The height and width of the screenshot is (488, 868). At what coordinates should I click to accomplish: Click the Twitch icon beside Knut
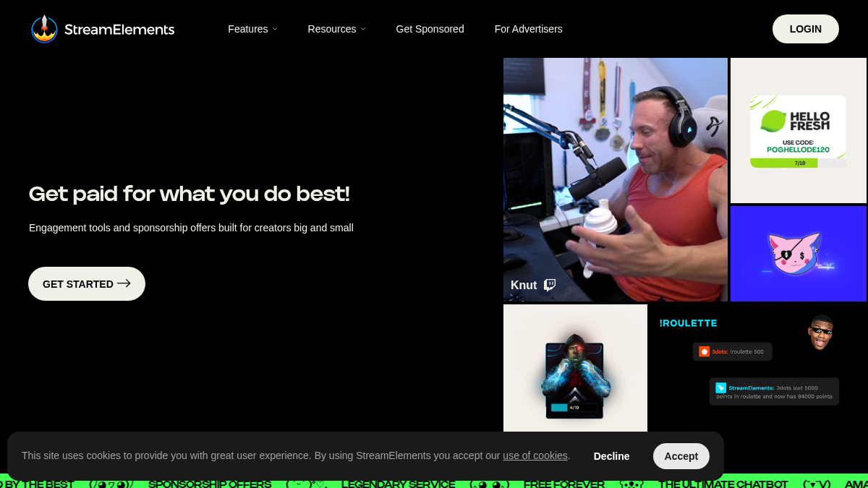pyautogui.click(x=550, y=285)
